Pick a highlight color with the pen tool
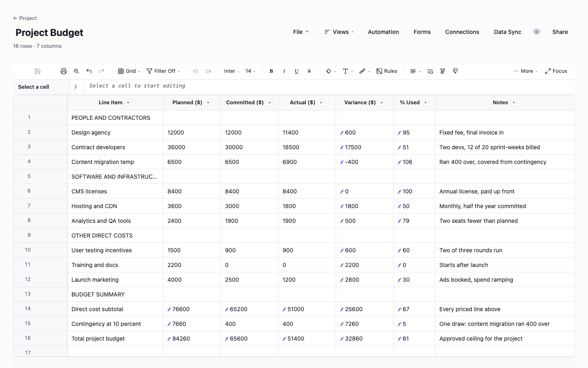Screen dimensions: 588x368 (362, 71)
